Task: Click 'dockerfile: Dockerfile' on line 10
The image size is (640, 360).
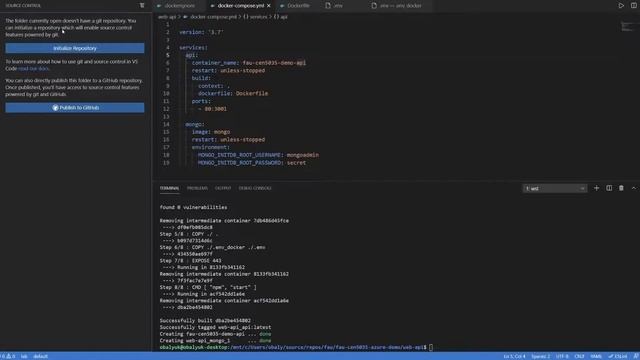Action: [x=233, y=93]
